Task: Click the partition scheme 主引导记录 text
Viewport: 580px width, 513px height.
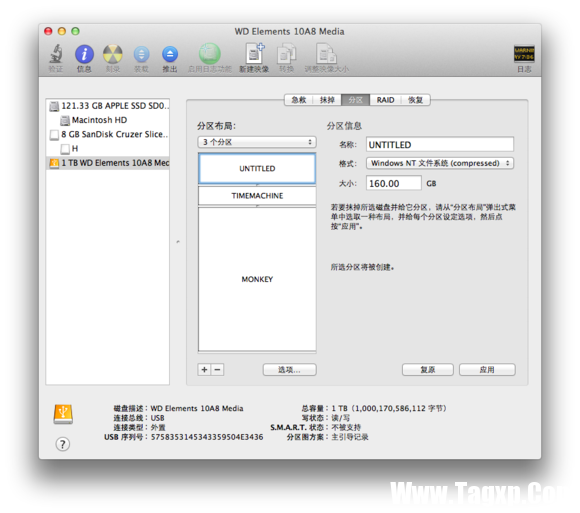Action: 350,437
